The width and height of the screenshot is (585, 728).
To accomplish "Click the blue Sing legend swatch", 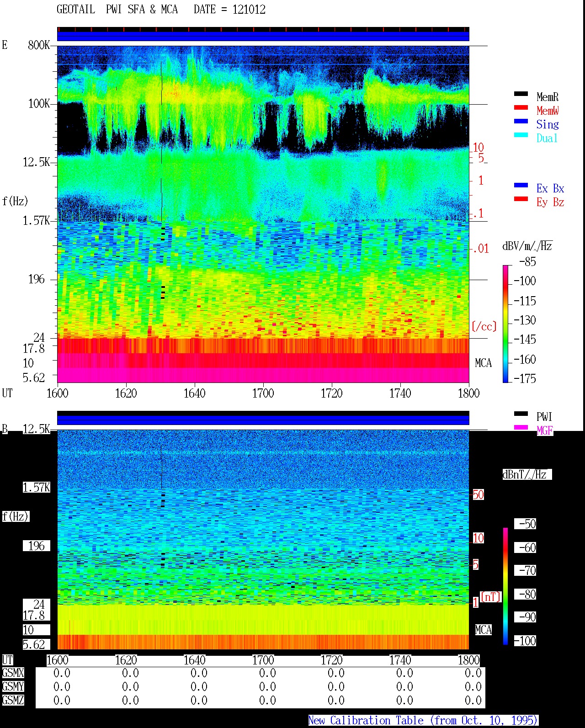I will point(521,121).
